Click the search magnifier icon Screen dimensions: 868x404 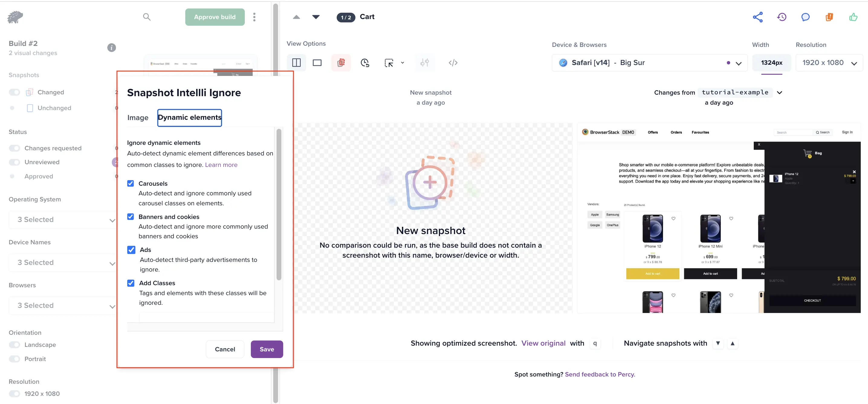coord(146,17)
